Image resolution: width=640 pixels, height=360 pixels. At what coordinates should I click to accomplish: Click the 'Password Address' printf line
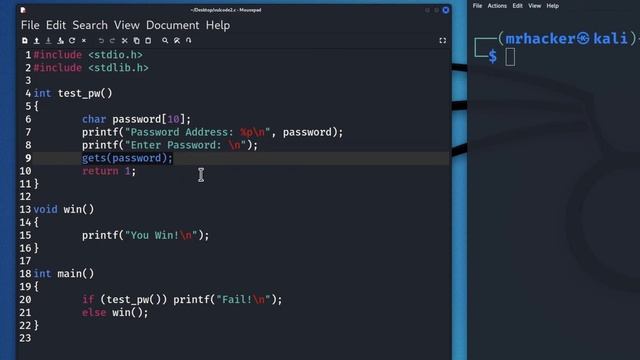coord(213,132)
